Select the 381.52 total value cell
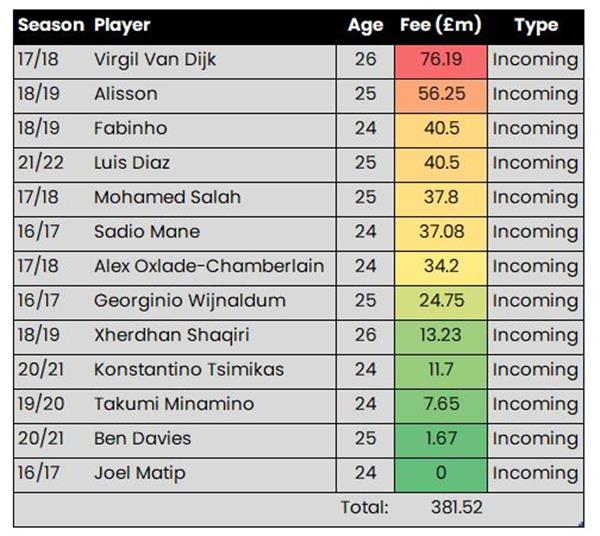Image resolution: width=600 pixels, height=536 pixels. 456,507
